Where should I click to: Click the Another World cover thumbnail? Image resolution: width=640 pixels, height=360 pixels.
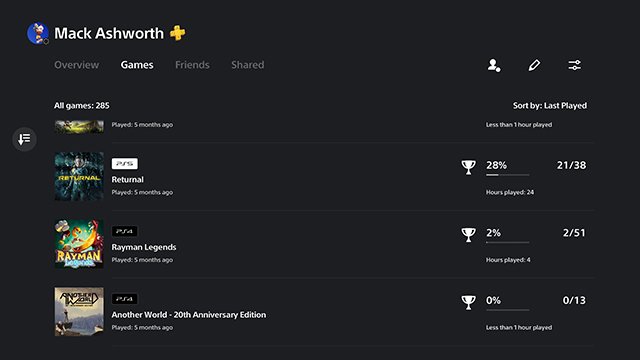pyautogui.click(x=79, y=312)
